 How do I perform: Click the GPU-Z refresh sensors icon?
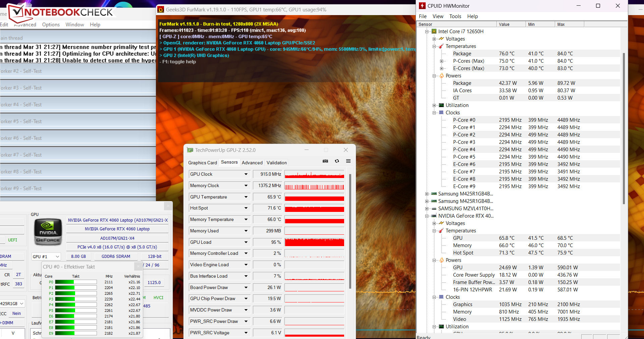[337, 161]
